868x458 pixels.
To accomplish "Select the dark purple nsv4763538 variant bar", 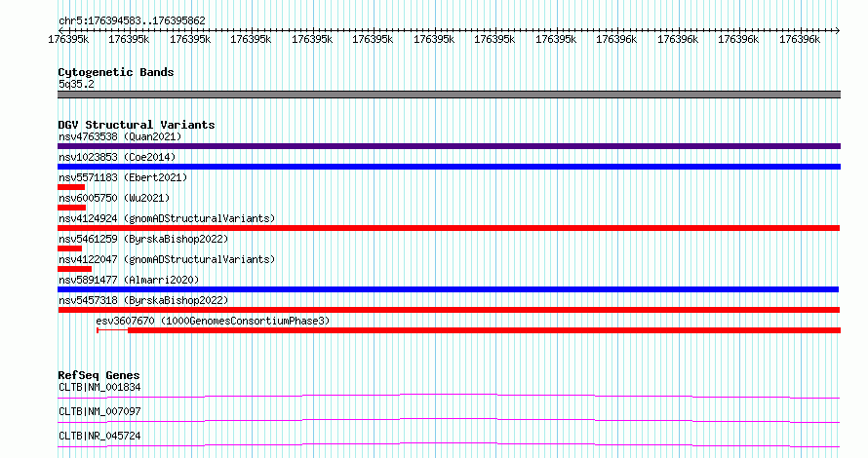I will [449, 146].
